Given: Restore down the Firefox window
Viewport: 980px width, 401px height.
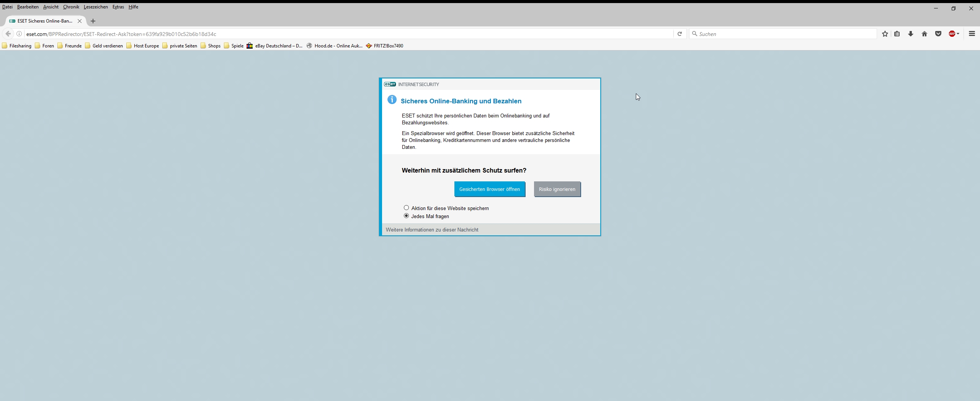Looking at the screenshot, I should 953,8.
